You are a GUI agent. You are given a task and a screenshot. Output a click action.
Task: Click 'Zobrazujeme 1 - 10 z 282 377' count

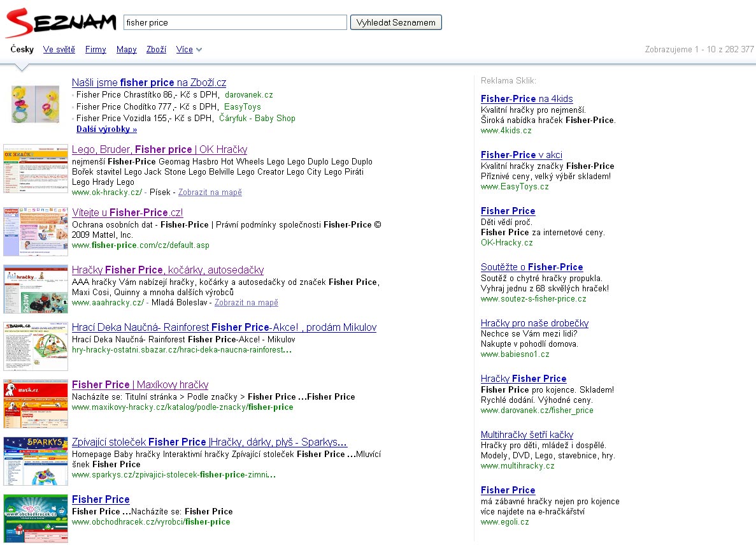(699, 49)
